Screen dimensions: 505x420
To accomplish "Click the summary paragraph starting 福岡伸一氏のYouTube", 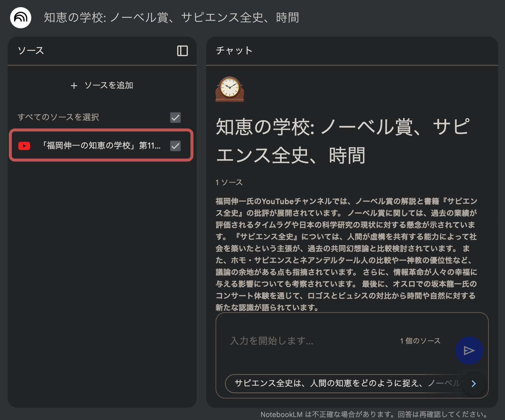I will coord(346,254).
